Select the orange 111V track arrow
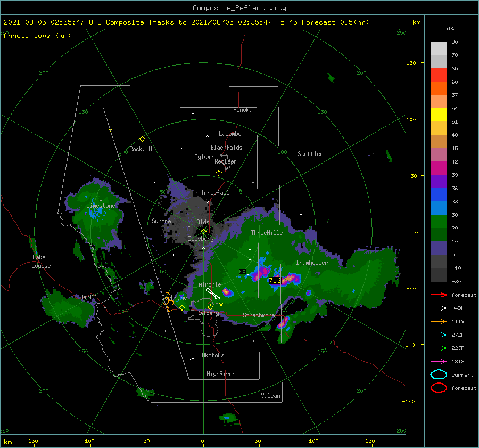The width and height of the screenshot is (479, 448). point(439,321)
